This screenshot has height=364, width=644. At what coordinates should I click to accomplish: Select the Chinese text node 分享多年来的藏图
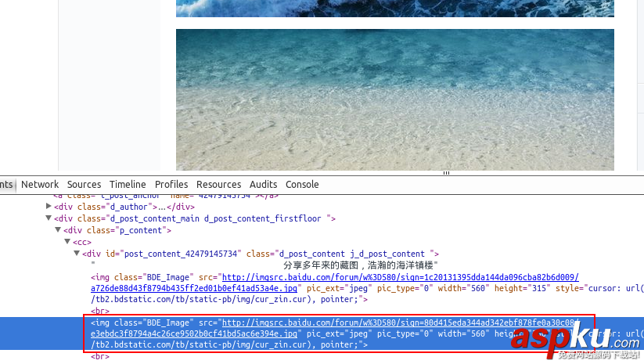point(361,265)
